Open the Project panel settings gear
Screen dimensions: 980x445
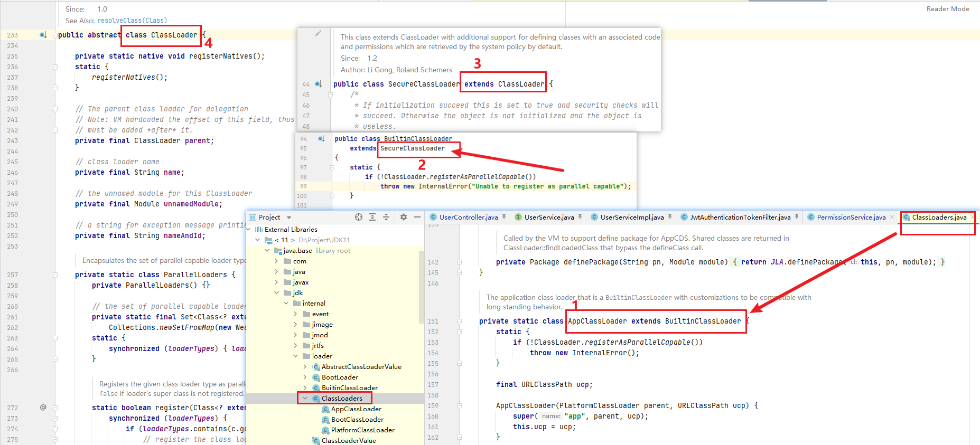pyautogui.click(x=404, y=217)
